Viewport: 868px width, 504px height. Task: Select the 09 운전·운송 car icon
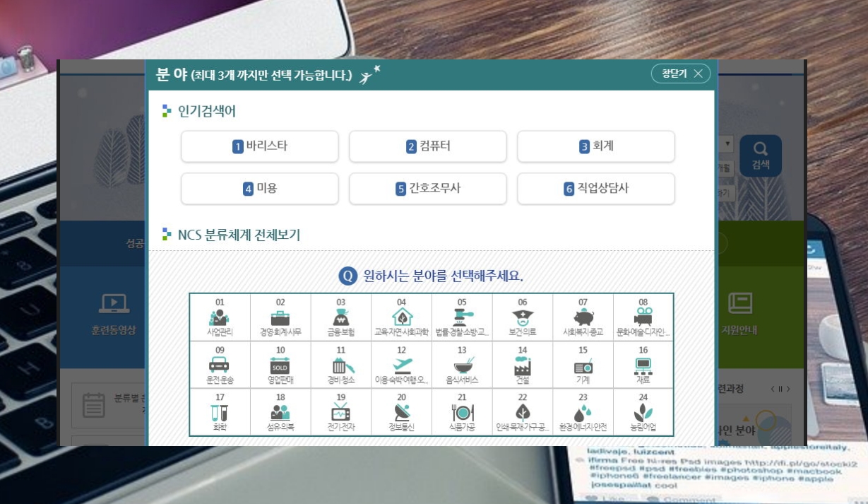point(220,365)
